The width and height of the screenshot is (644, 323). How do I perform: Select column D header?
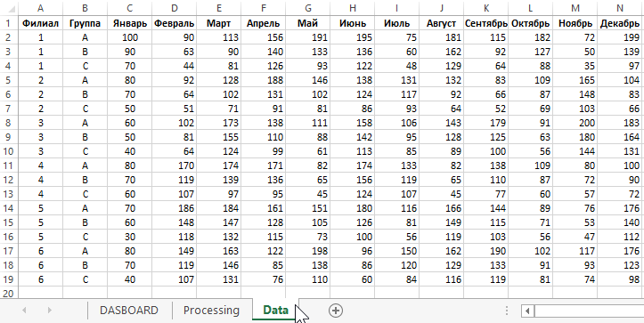[175, 8]
